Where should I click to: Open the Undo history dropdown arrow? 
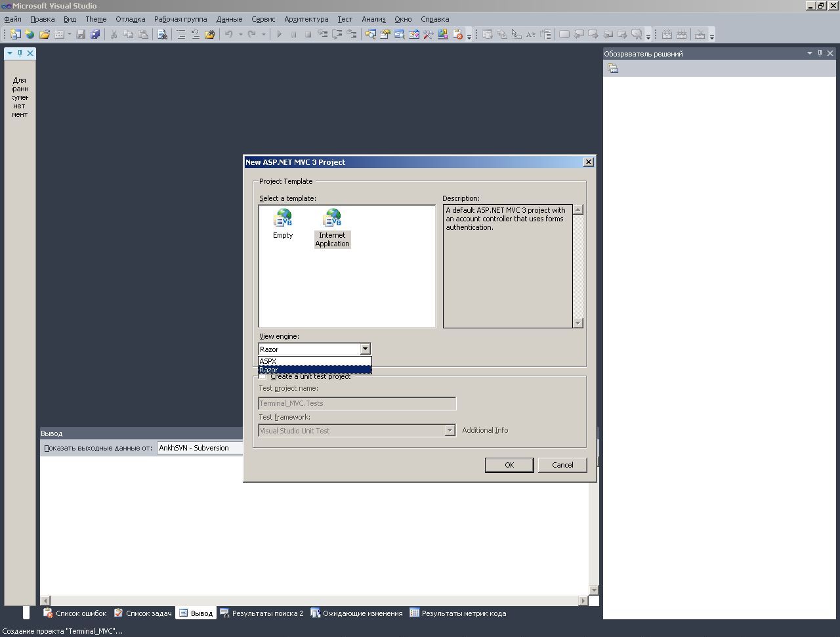click(x=240, y=34)
